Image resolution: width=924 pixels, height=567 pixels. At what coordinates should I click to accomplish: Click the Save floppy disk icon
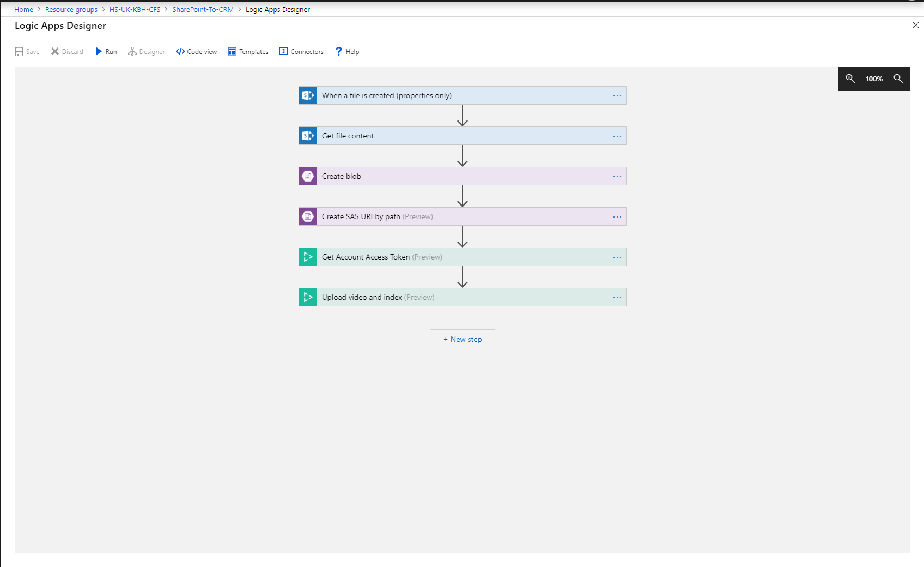pos(19,51)
